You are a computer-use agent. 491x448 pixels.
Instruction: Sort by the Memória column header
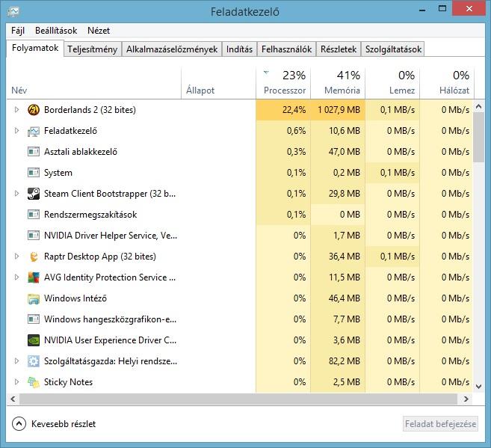338,83
